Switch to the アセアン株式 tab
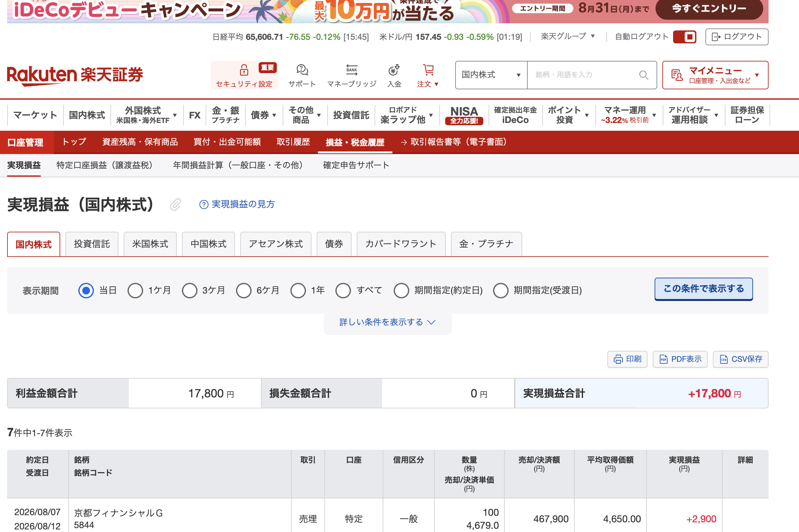The image size is (799, 532). pyautogui.click(x=276, y=244)
